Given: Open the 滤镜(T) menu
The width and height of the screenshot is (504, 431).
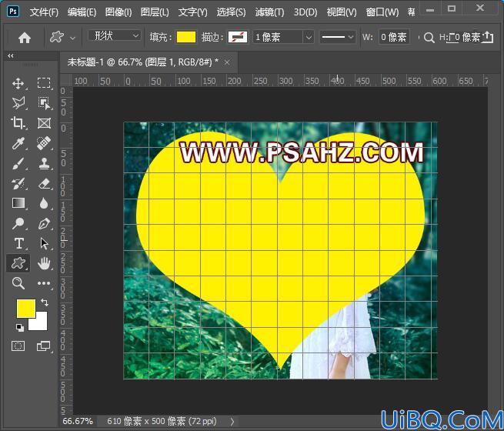Looking at the screenshot, I should point(269,12).
